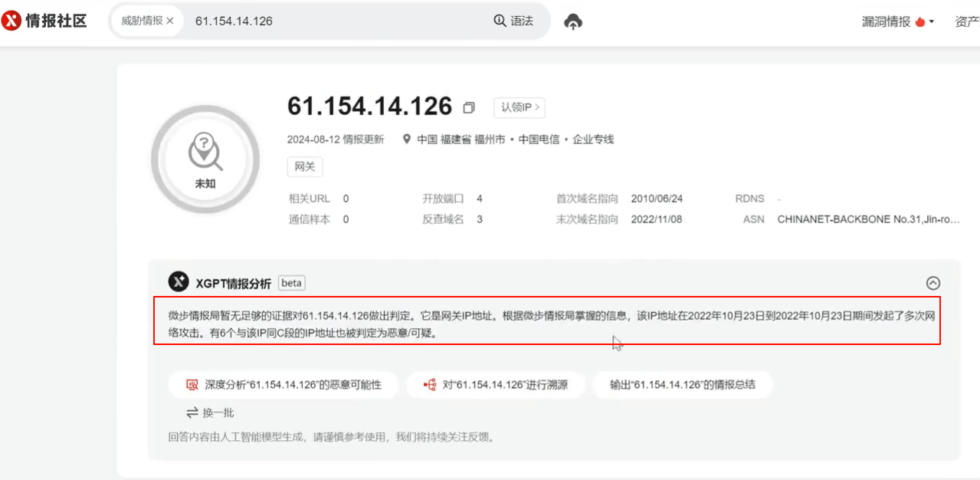Click the 通信样本 count value
Viewport: 980px width, 480px height.
click(x=346, y=219)
